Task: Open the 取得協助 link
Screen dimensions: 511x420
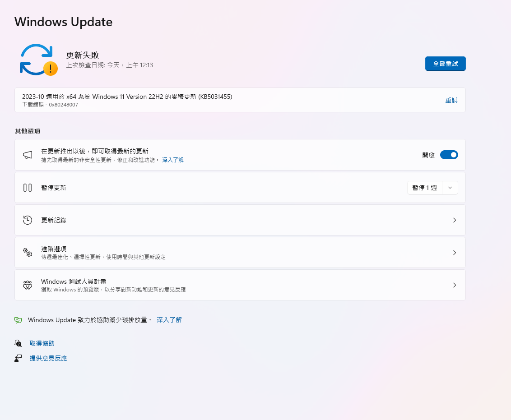Action: tap(42, 343)
